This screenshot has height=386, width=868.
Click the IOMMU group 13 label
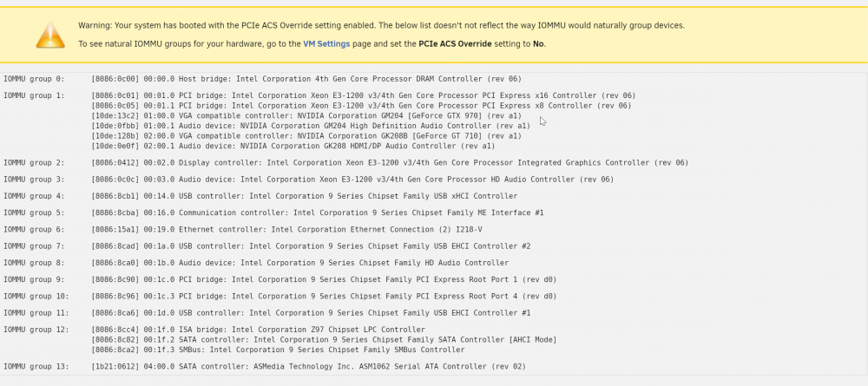coord(36,366)
